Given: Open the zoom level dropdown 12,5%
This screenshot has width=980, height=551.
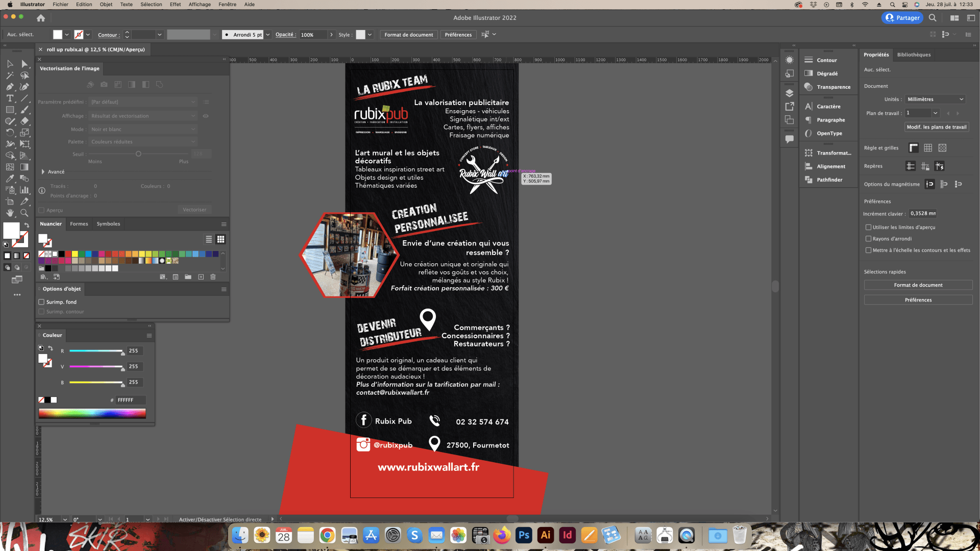Looking at the screenshot, I should coord(65,519).
